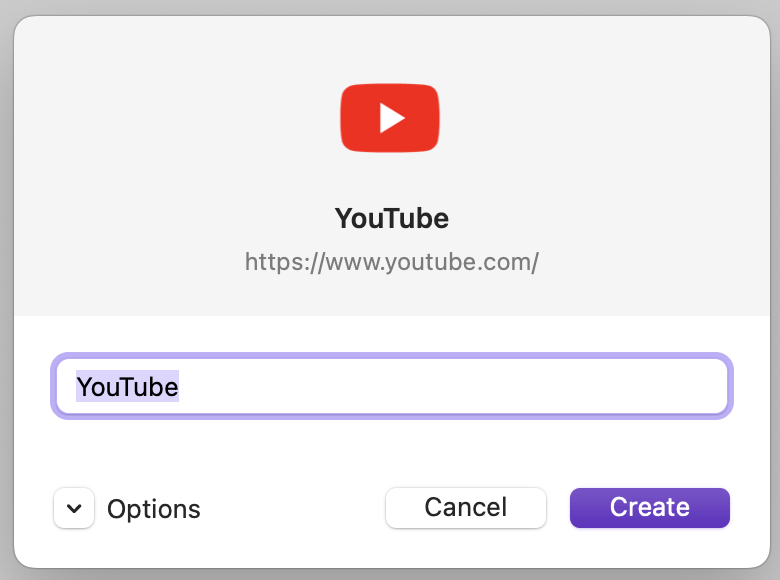Dismiss the dialog with the Cancel button
Screen dimensions: 780x580
pyautogui.click(x=466, y=507)
